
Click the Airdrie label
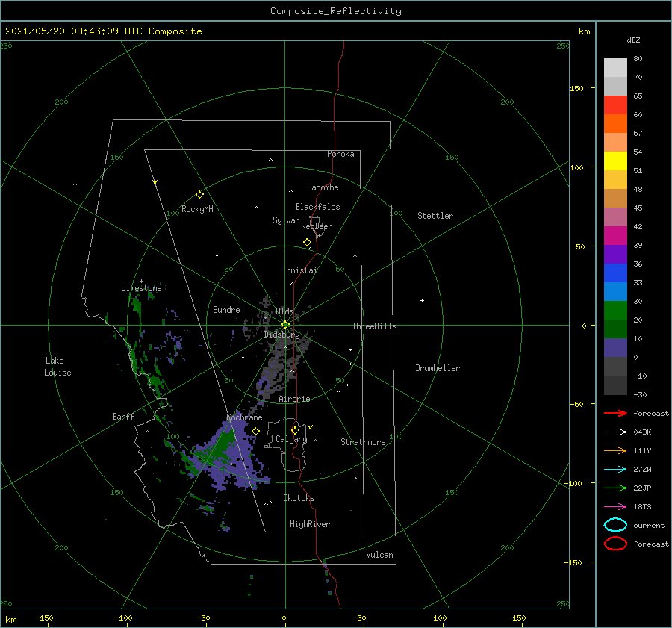(294, 399)
